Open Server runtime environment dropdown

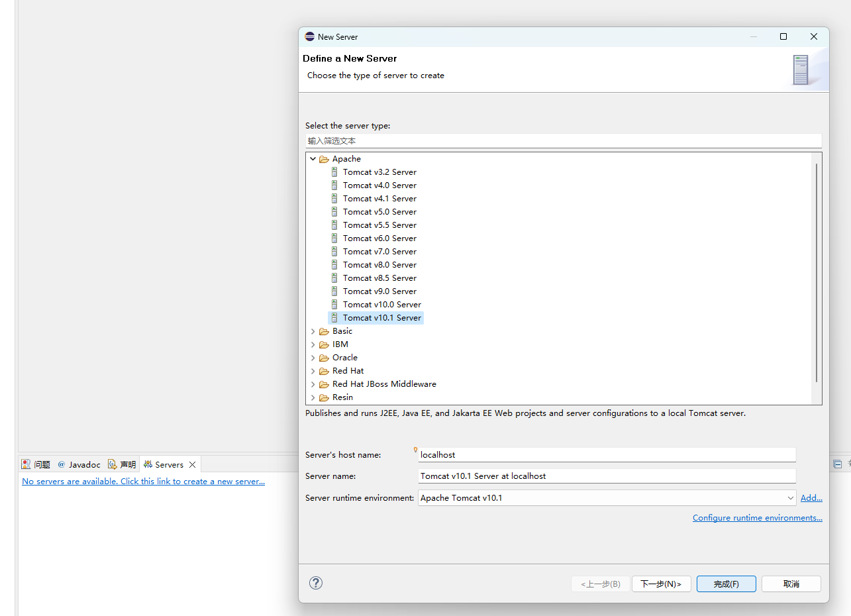click(791, 497)
